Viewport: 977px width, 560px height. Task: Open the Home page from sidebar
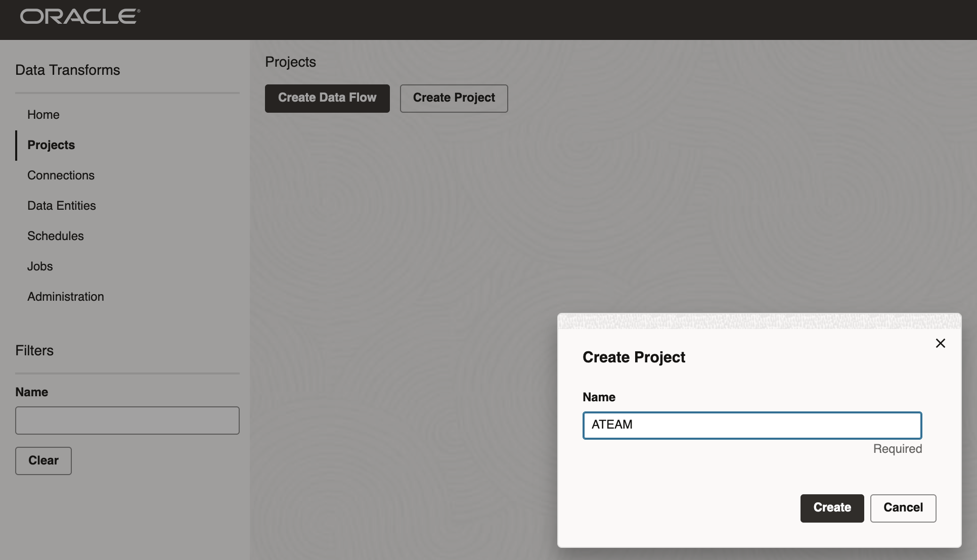click(43, 115)
